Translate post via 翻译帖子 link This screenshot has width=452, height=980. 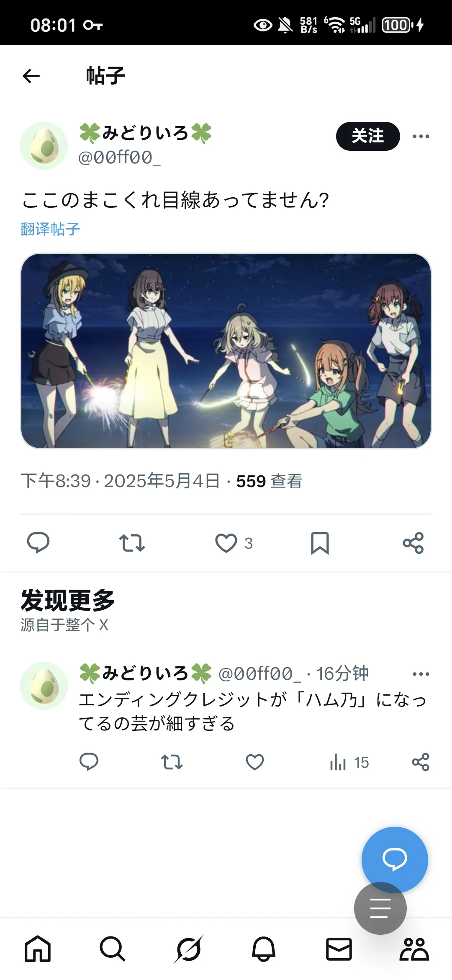click(50, 229)
